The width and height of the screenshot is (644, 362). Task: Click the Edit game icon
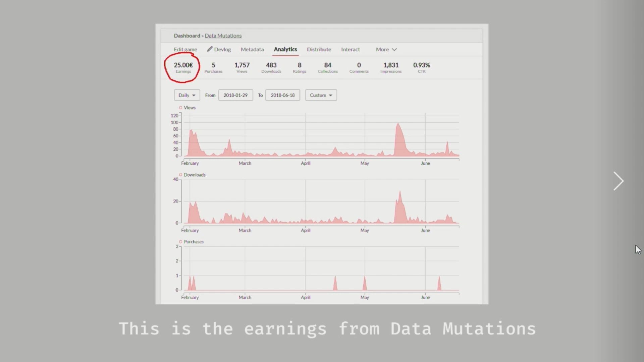tap(185, 49)
